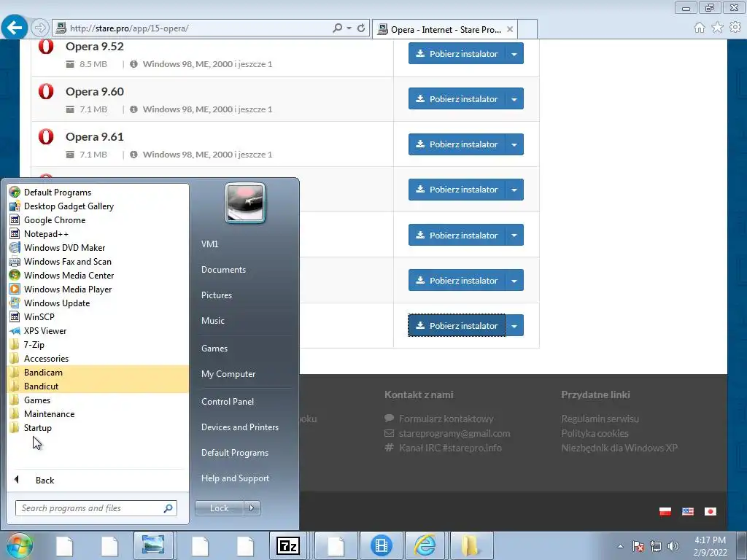Open Regulamin serwisu link
Image resolution: width=747 pixels, height=560 pixels.
(600, 419)
